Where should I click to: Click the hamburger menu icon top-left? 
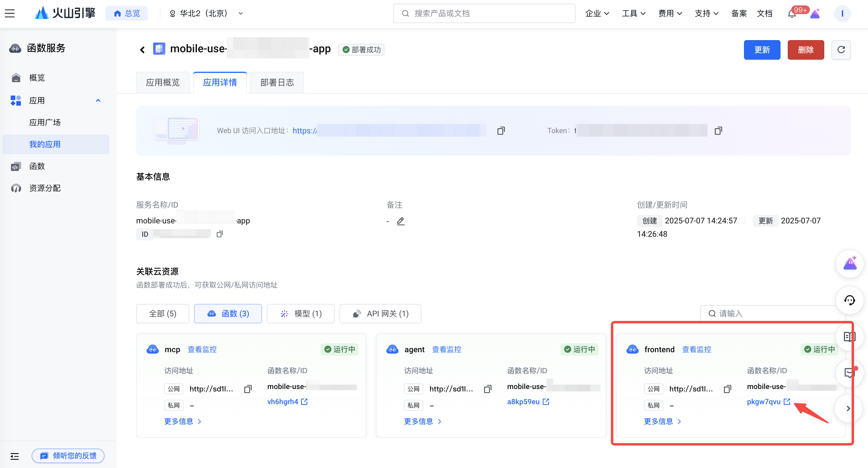(x=10, y=13)
